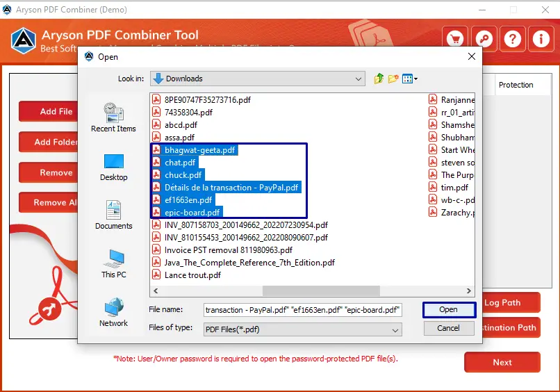The width and height of the screenshot is (560, 392).
Task: Click PDF icon beside assa.pdf
Action: 156,137
